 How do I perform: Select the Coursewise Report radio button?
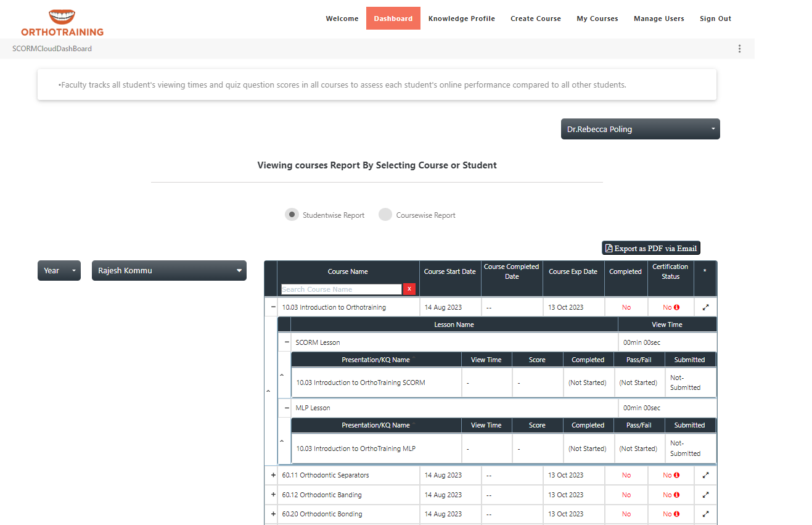385,215
